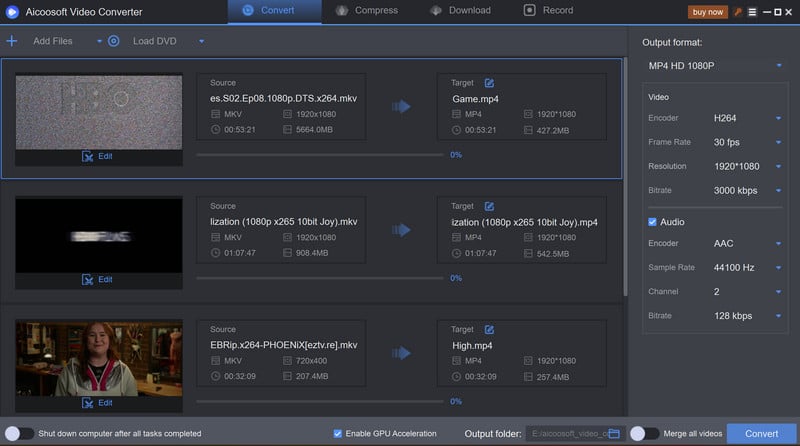
Task: Click the file size icon beside 427.2MB
Action: click(528, 130)
